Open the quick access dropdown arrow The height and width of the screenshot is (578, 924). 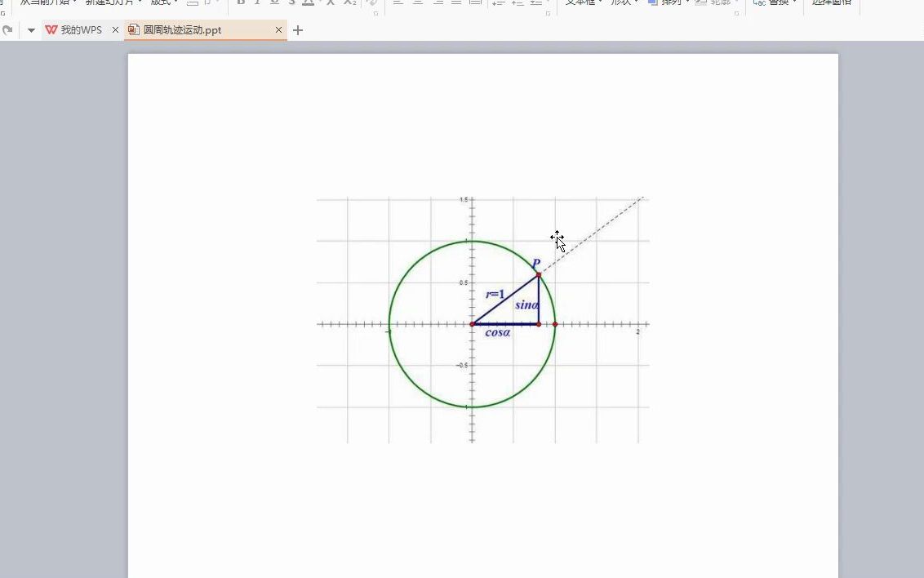31,30
